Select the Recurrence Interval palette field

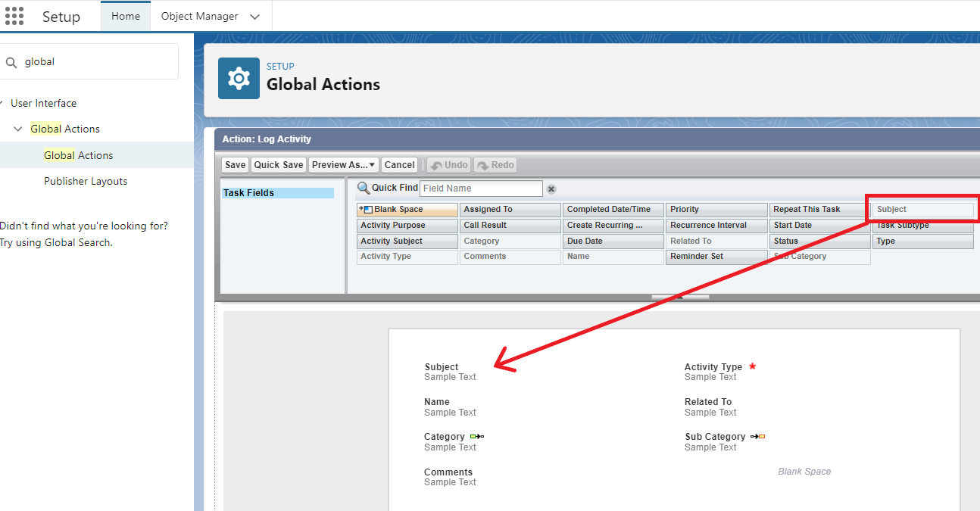click(716, 226)
